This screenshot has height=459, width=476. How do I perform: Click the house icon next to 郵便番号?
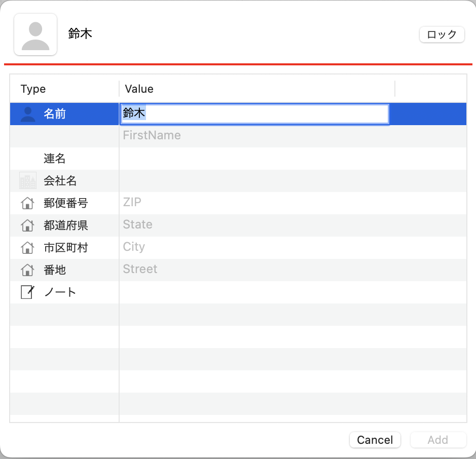(27, 203)
